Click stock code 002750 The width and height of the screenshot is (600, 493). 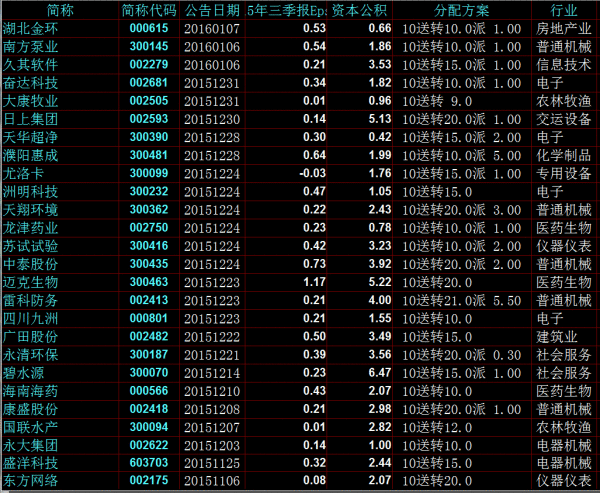(x=149, y=227)
